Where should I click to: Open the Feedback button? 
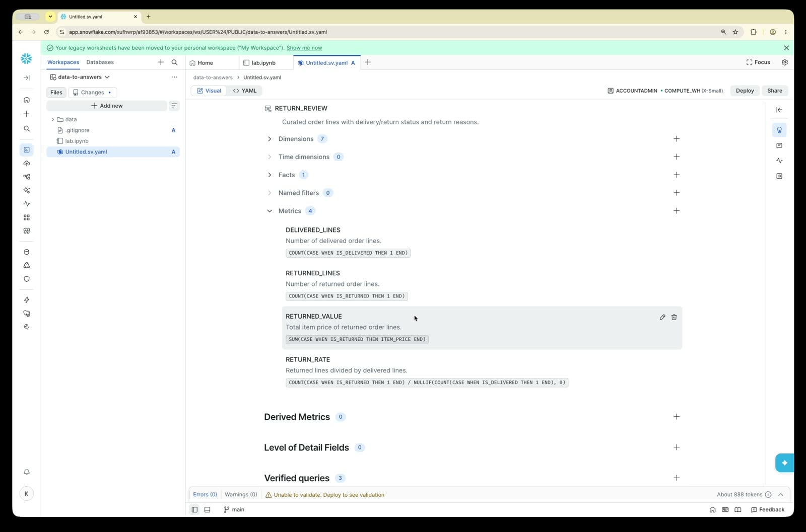click(x=768, y=510)
